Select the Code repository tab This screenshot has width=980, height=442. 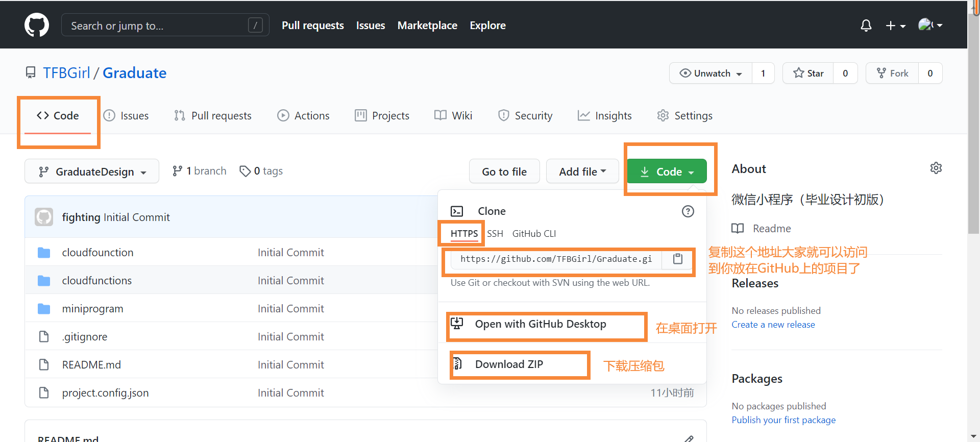[x=58, y=116]
